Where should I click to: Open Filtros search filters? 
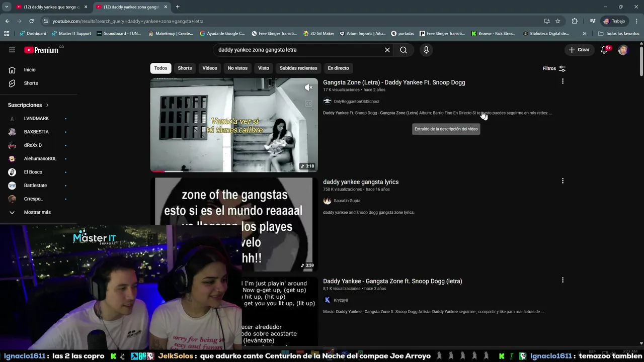tap(554, 68)
